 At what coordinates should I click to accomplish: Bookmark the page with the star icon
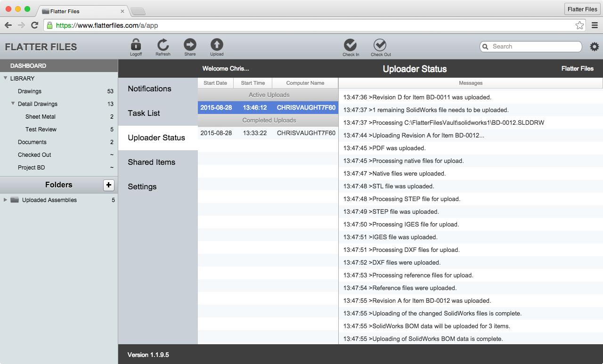coord(579,25)
